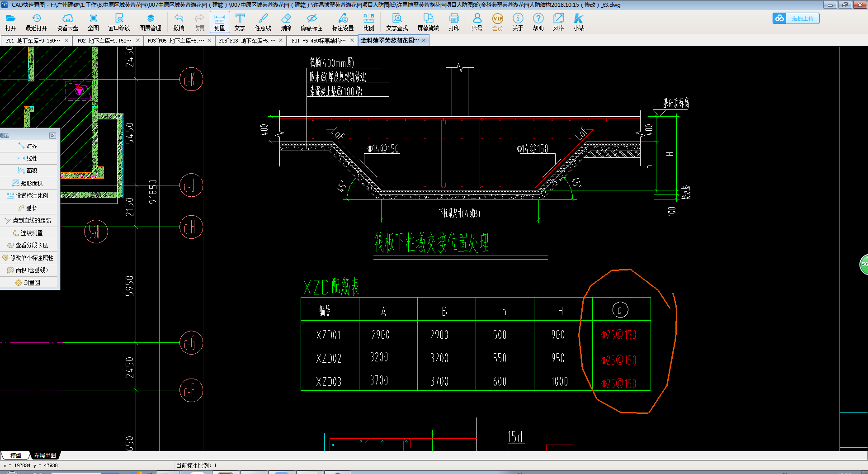This screenshot has width=868, height=474.
Task: Click 屏幕旋转 screen rotate icon
Action: click(x=428, y=22)
